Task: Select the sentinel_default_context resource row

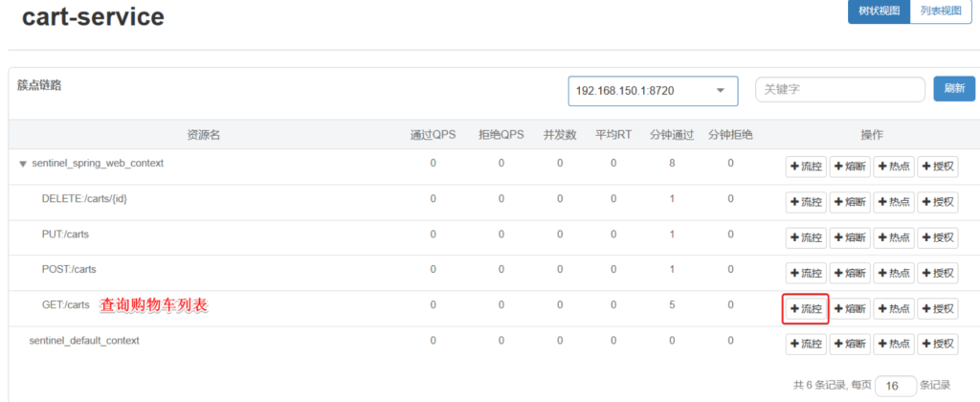Action: coord(84,341)
